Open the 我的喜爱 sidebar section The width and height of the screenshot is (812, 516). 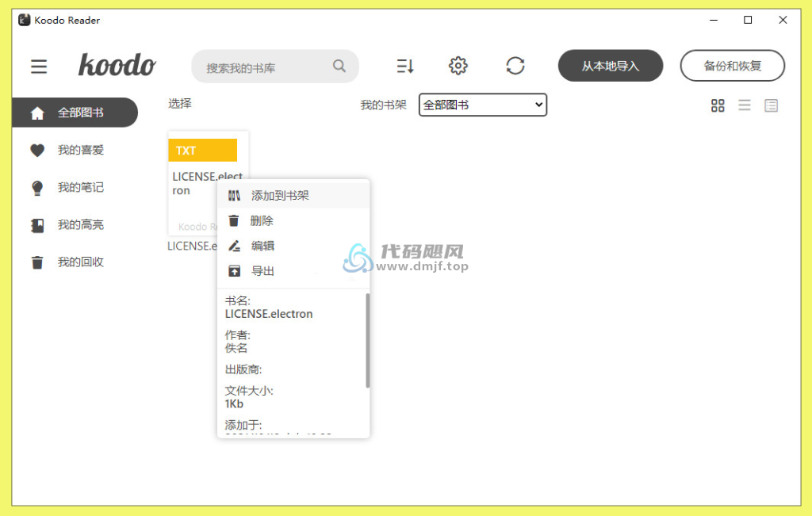75,150
